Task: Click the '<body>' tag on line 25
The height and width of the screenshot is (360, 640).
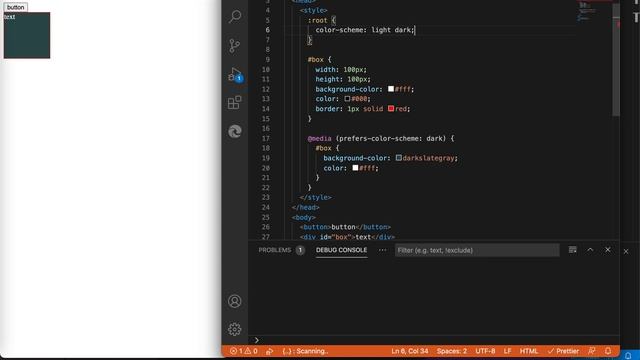Action: 304,217
